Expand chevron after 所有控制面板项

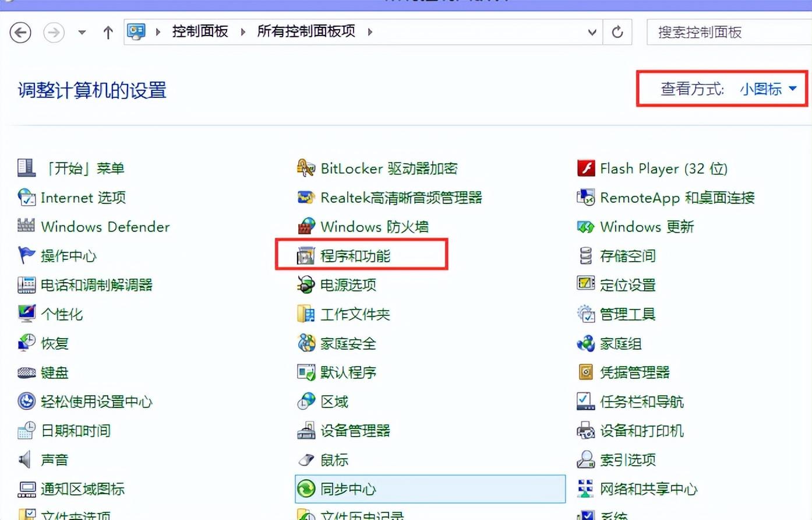[370, 32]
